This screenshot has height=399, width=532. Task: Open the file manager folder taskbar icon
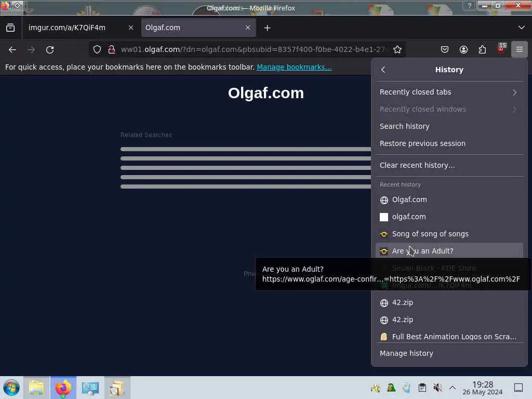pyautogui.click(x=36, y=388)
